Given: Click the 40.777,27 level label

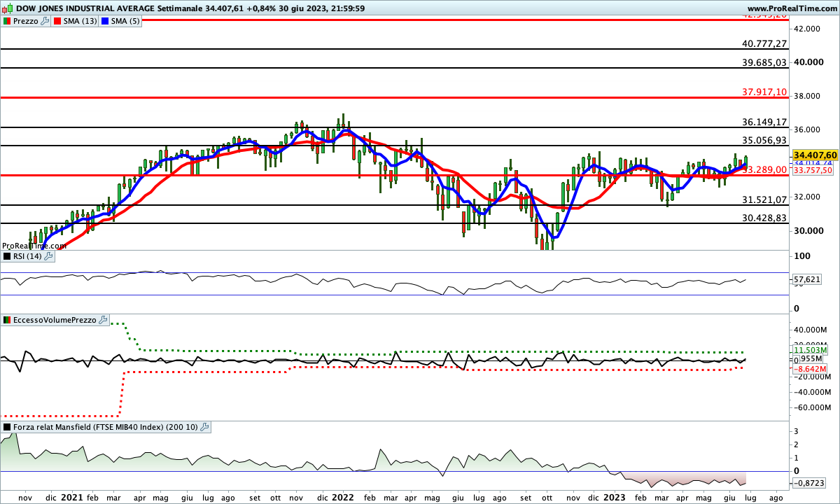Looking at the screenshot, I should click(765, 43).
